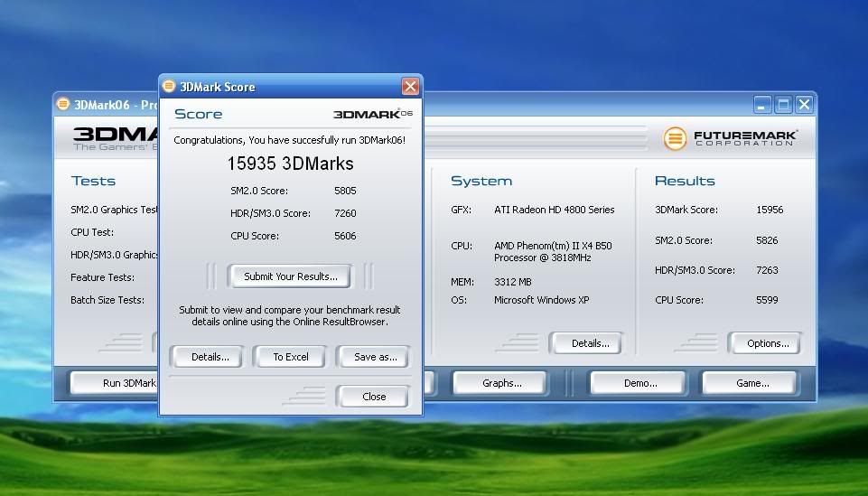Click Results CPU Score value 5599
The height and width of the screenshot is (496, 868).
[767, 300]
